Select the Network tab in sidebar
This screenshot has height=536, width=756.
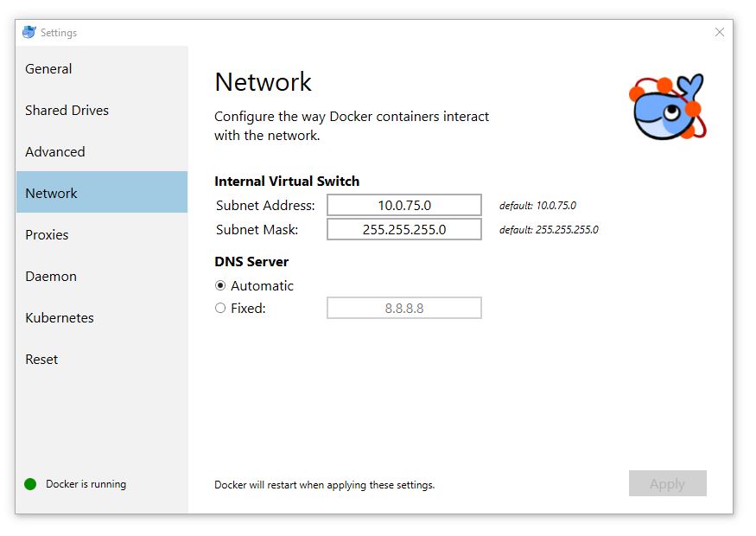(x=102, y=193)
